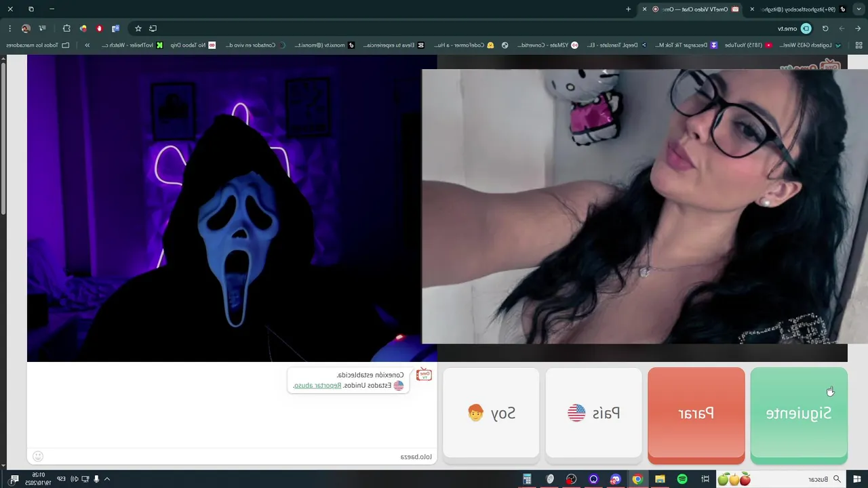
Task: Open the tab search dropdown
Action: pyautogui.click(x=859, y=9)
